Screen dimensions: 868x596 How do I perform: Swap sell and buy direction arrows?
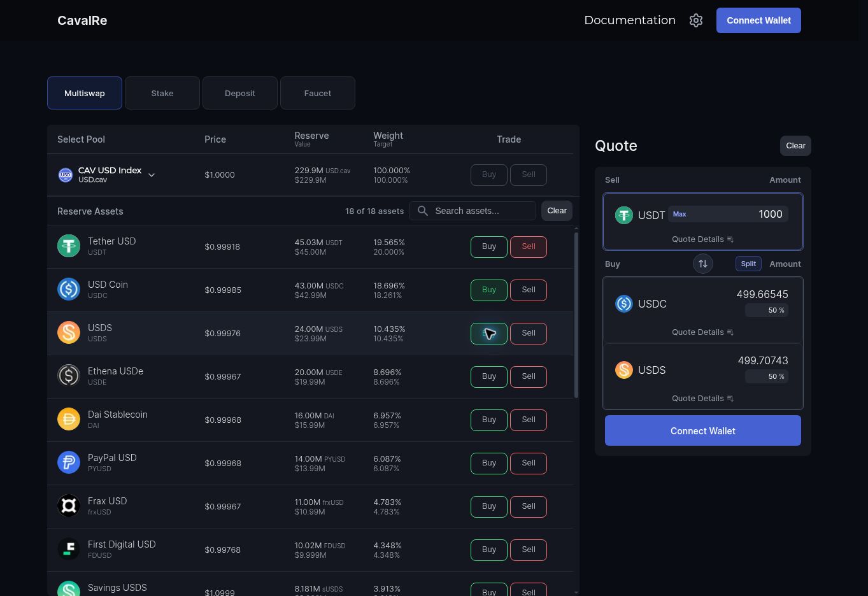pos(703,264)
